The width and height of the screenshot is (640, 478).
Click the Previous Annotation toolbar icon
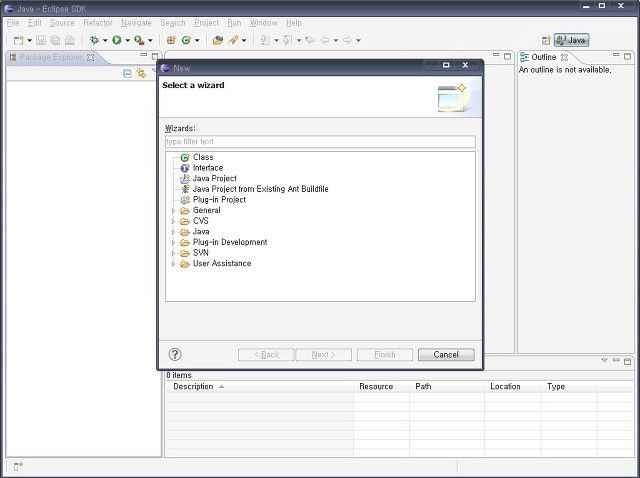coord(288,40)
